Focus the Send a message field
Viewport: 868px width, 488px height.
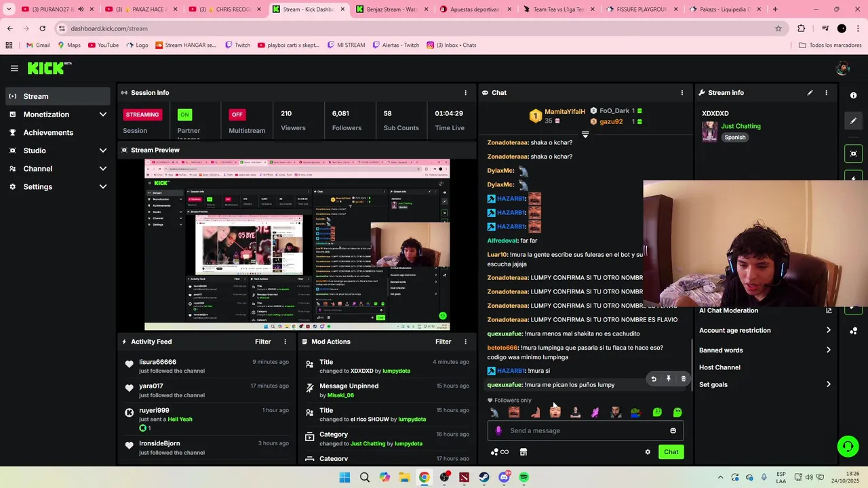click(x=586, y=430)
